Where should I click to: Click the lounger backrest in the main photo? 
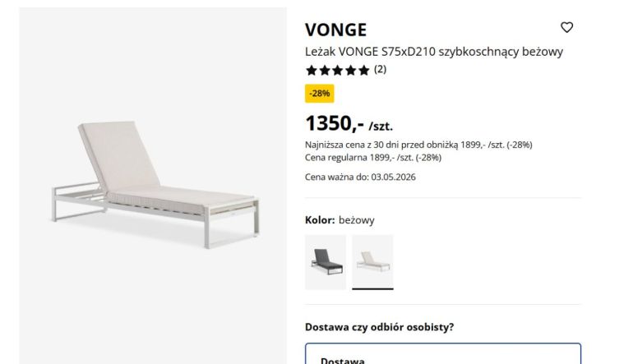(118, 154)
